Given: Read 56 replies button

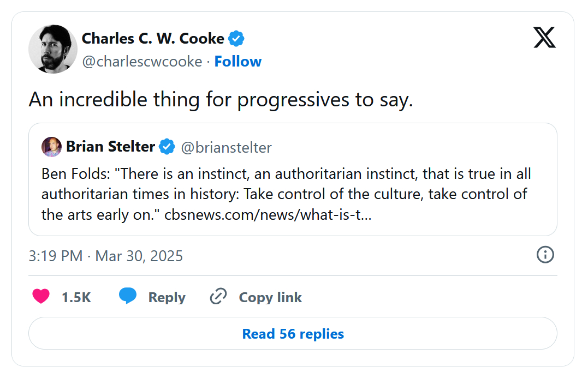Looking at the screenshot, I should [x=293, y=334].
